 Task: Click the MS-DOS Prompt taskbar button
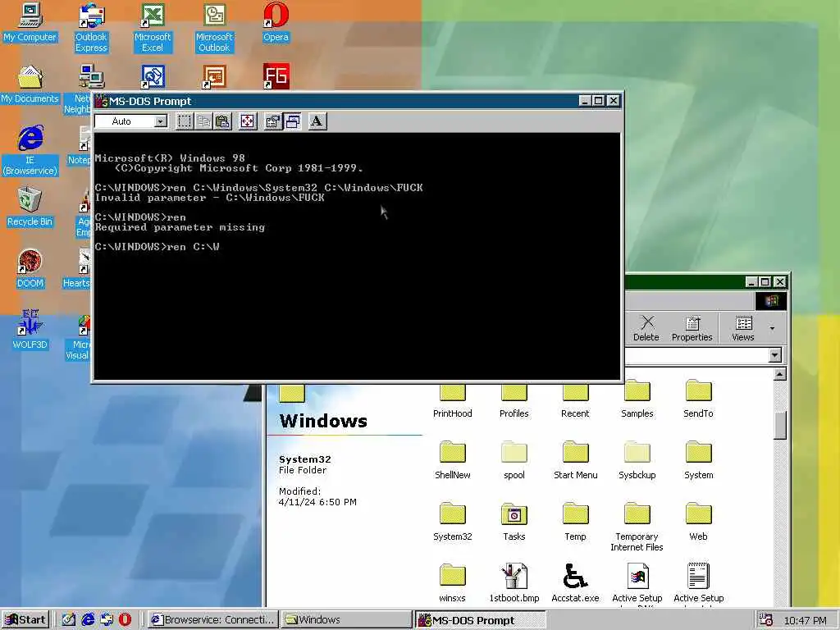pos(480,620)
